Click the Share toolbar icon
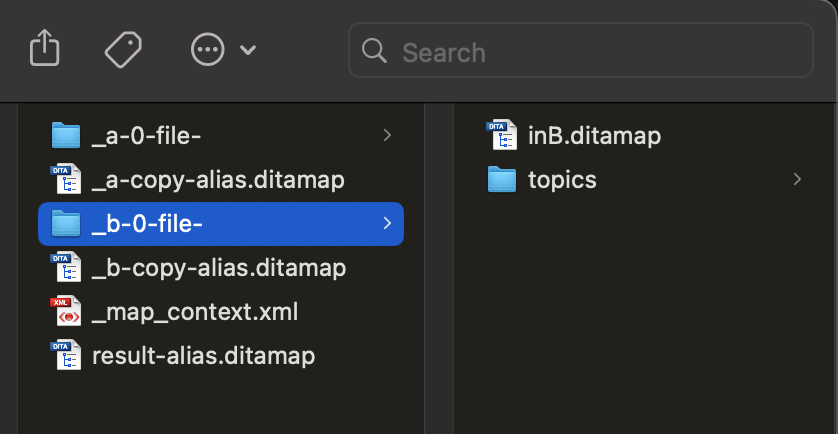The width and height of the screenshot is (838, 434). coord(44,49)
